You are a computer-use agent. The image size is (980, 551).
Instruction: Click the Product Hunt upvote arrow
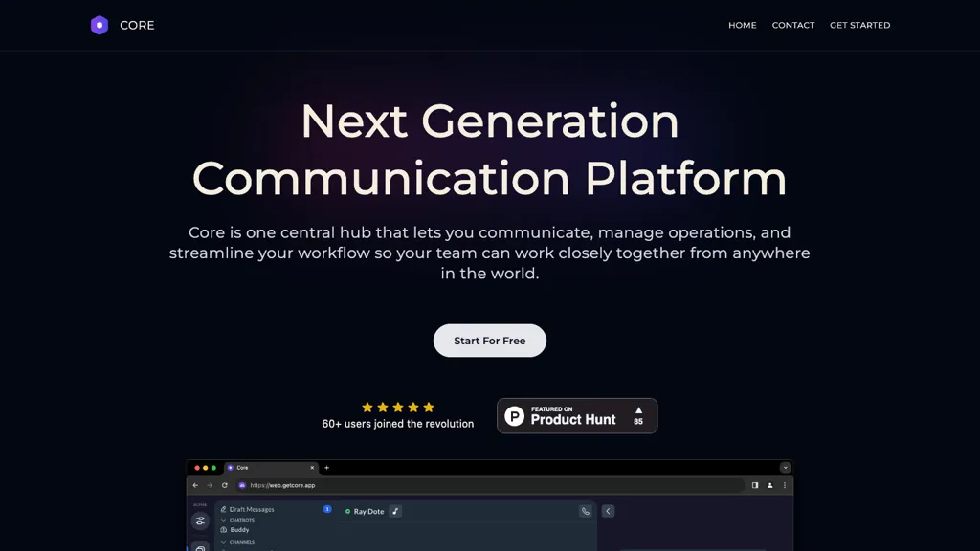pos(638,410)
